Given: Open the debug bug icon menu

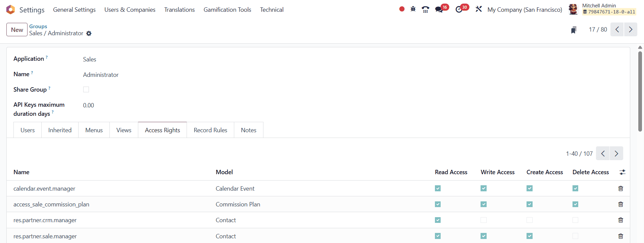Looking at the screenshot, I should [x=413, y=9].
